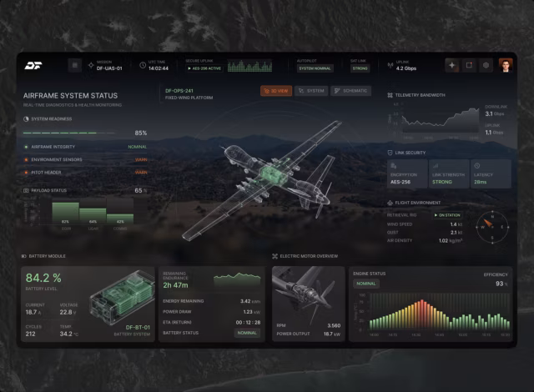The width and height of the screenshot is (534, 392).
Task: Click the 93 % efficiency value
Action: (x=501, y=284)
